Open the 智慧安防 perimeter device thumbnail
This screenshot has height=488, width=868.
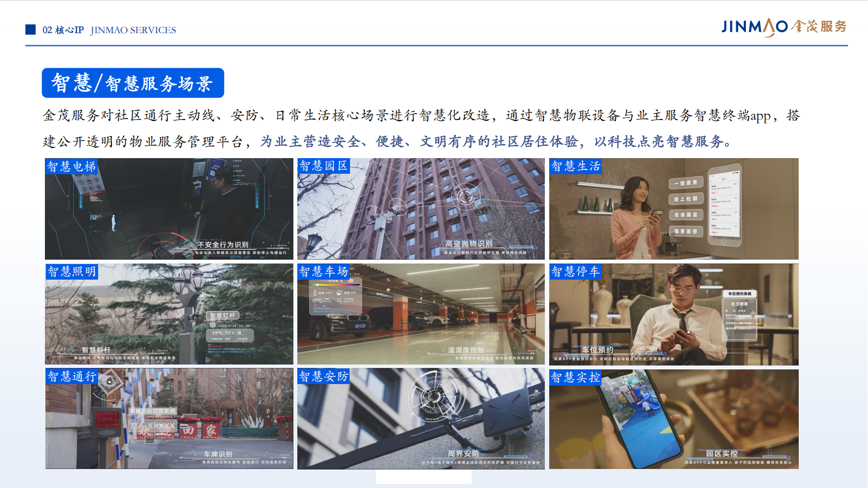tap(421, 419)
